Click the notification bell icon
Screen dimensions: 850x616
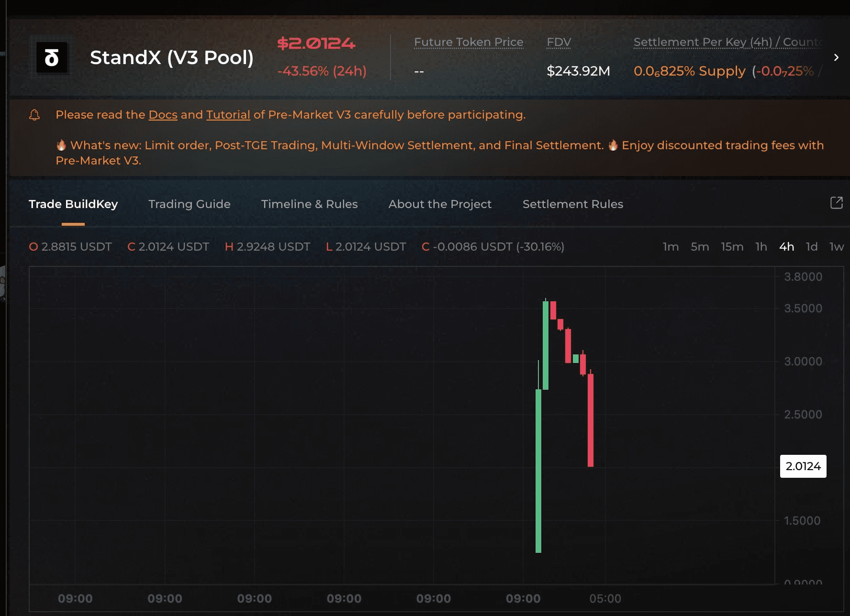(34, 115)
